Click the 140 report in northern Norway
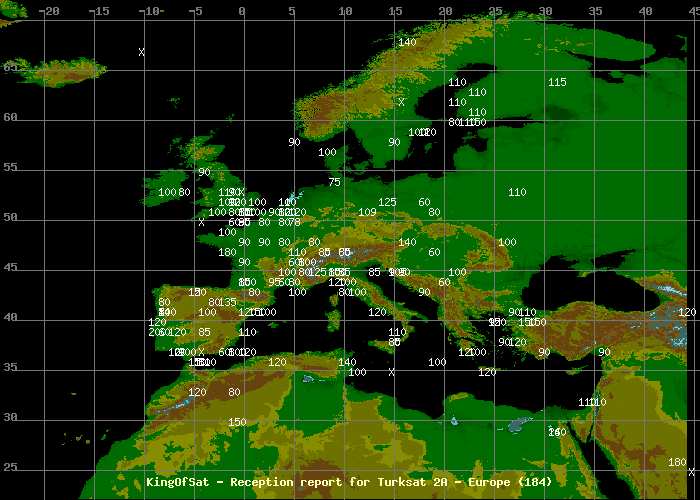 tap(407, 42)
